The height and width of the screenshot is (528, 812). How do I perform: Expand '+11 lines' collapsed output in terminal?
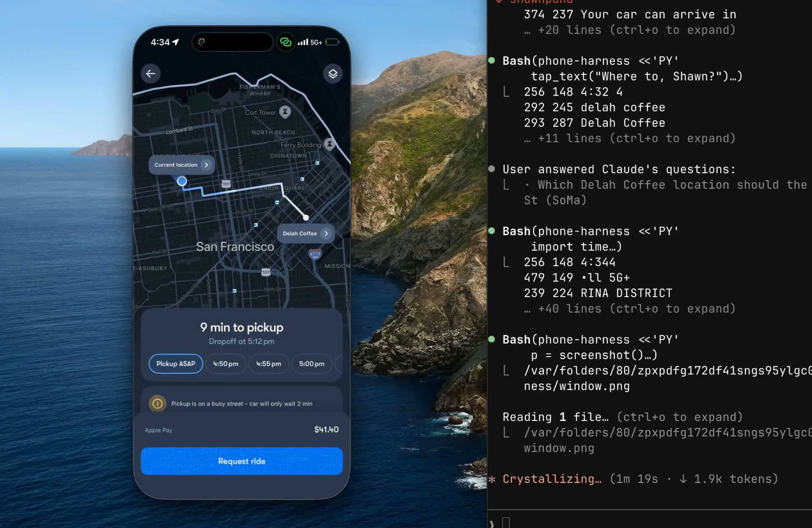(x=630, y=138)
